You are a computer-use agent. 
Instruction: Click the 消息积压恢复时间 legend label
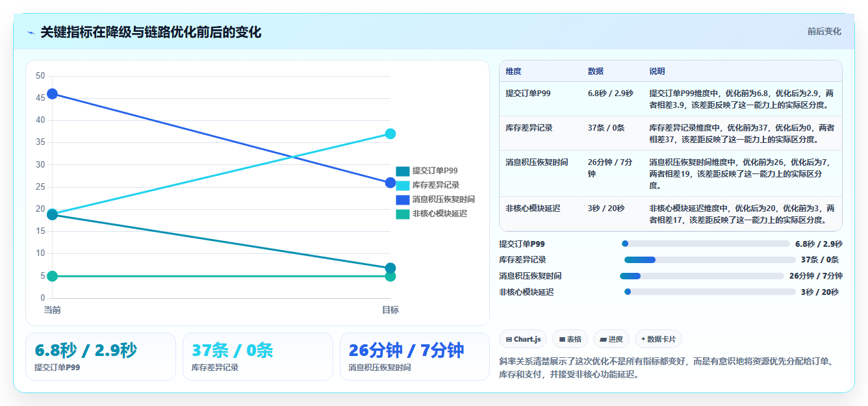(443, 199)
